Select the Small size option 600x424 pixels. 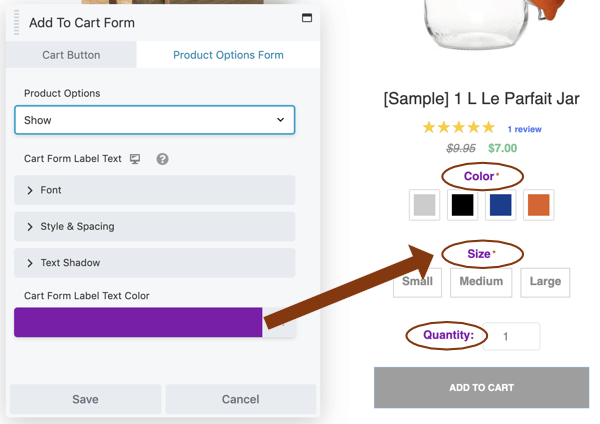[417, 282]
